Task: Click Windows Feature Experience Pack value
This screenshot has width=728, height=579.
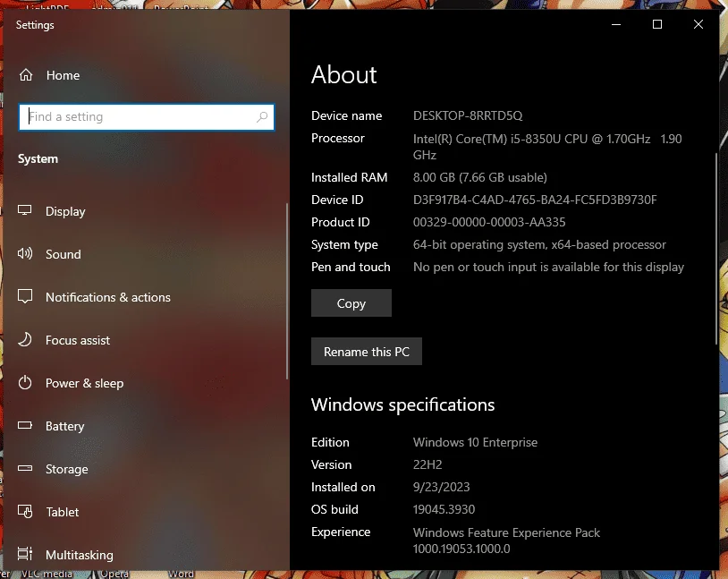Action: pyautogui.click(x=506, y=541)
